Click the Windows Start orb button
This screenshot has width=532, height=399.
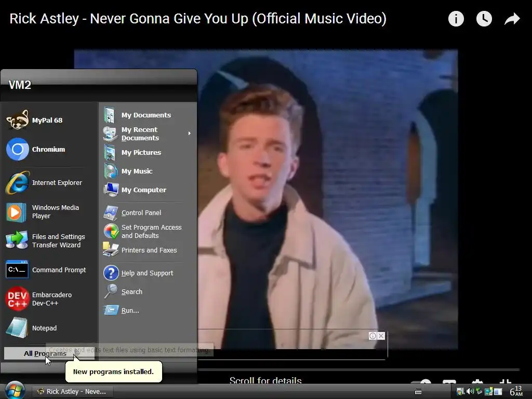[14, 391]
